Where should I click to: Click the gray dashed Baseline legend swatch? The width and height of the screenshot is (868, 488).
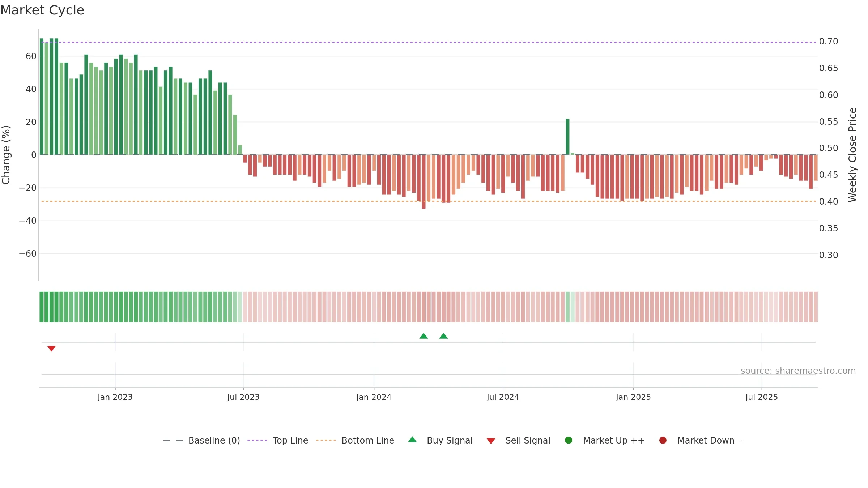tap(173, 440)
